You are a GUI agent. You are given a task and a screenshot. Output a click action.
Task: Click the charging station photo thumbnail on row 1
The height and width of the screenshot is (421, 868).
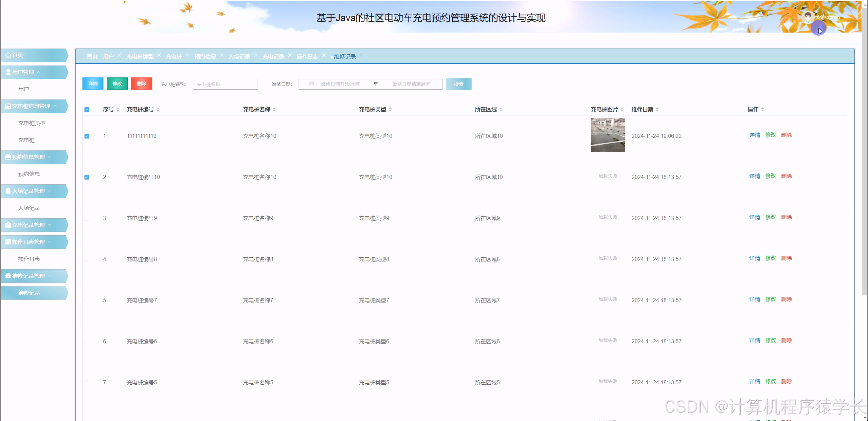[608, 135]
